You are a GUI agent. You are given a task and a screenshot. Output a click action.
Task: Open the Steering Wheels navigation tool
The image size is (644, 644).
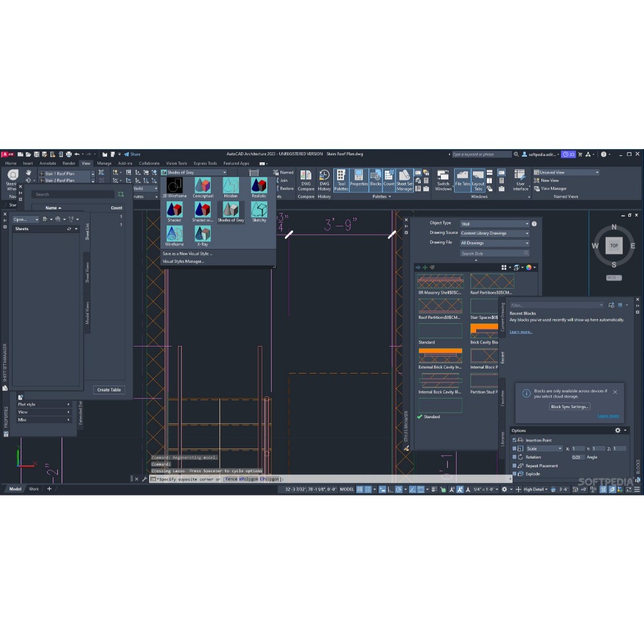pyautogui.click(x=13, y=179)
